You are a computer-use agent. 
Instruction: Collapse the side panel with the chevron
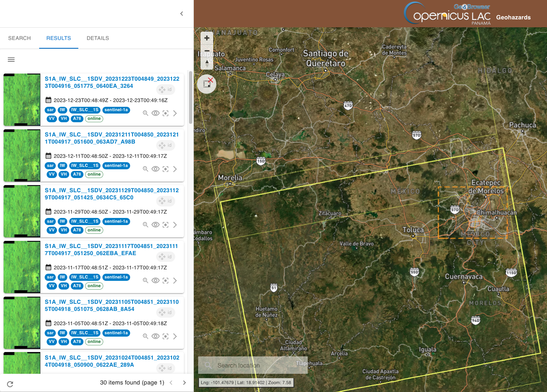[x=182, y=13]
